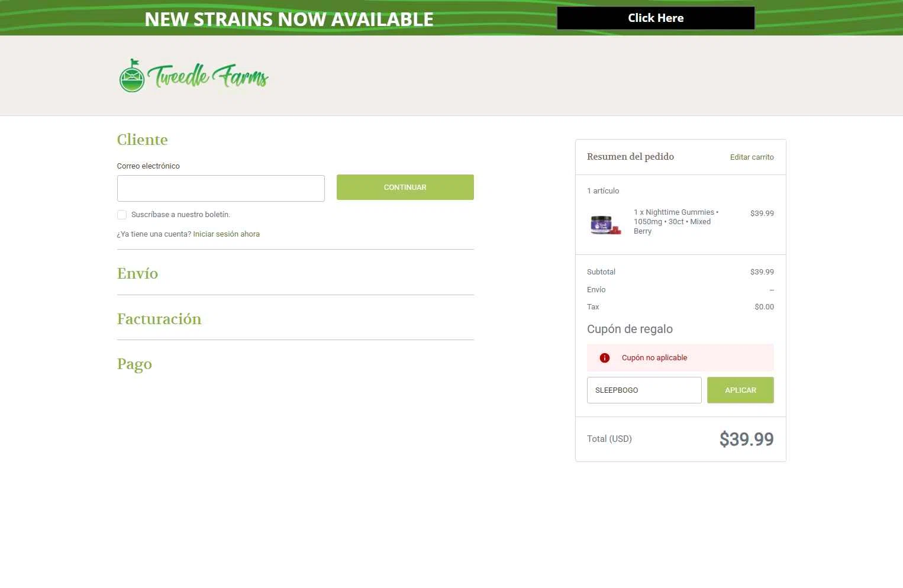Click the Tax $0.00 value
This screenshot has width=903, height=588.
[764, 307]
